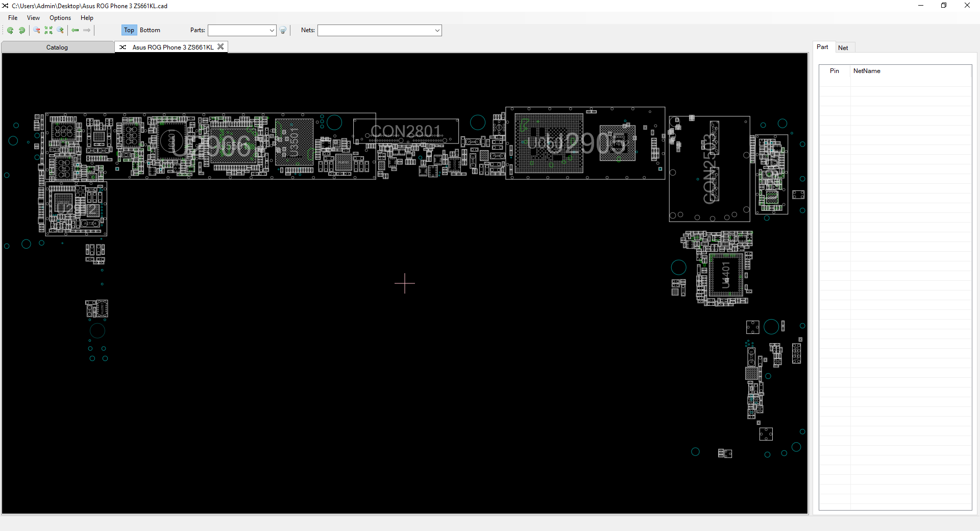This screenshot has width=980, height=531.
Task: Close the Asus ROG Phone 3 ZS661KL tab
Action: pos(220,46)
